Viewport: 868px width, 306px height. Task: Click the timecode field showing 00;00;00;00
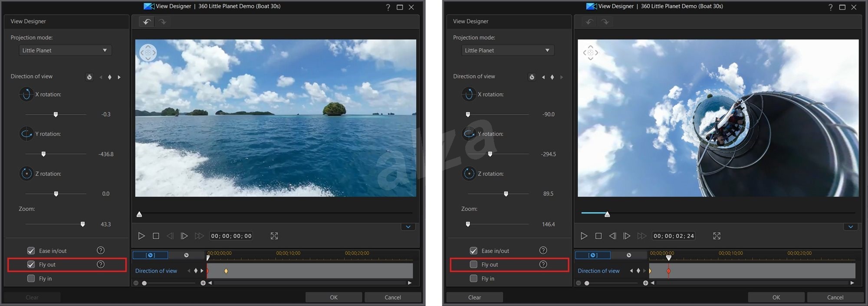231,236
